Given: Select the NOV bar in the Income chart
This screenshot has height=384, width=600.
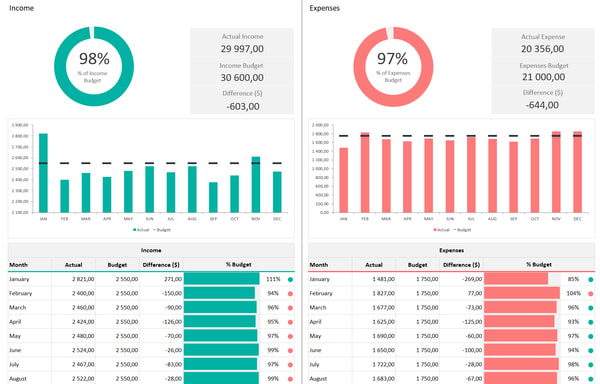Looking at the screenshot, I should click(x=256, y=184).
